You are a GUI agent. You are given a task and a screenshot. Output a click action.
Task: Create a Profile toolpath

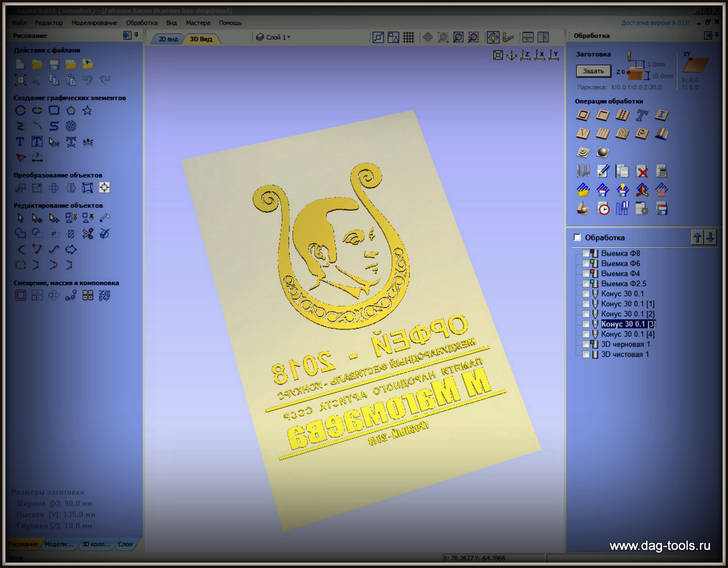pos(583,115)
